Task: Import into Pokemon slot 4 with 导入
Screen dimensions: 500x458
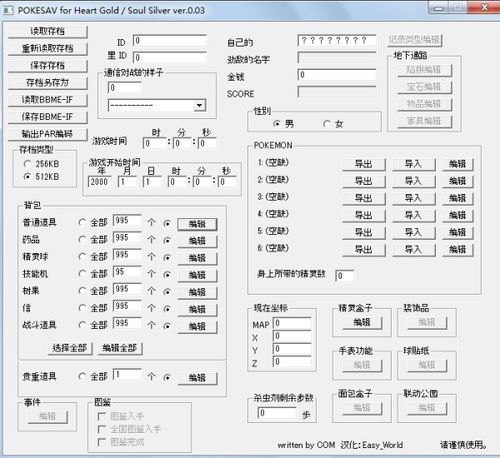Action: (413, 215)
